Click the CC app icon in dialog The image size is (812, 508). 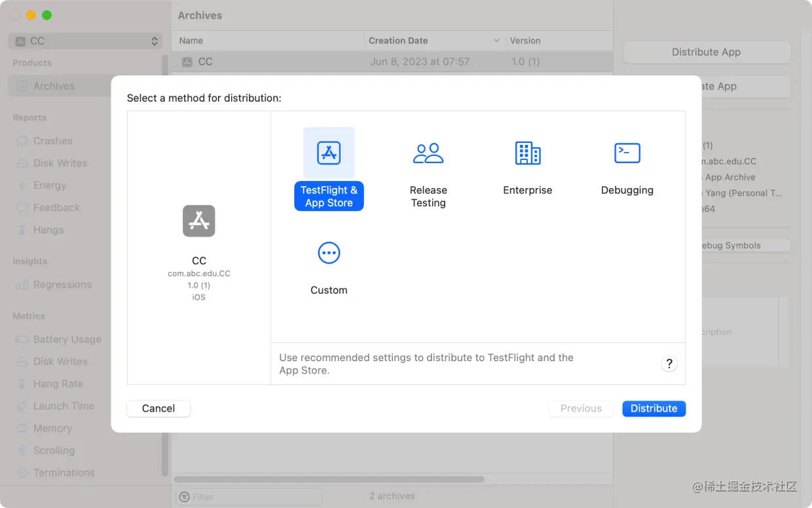(x=199, y=221)
